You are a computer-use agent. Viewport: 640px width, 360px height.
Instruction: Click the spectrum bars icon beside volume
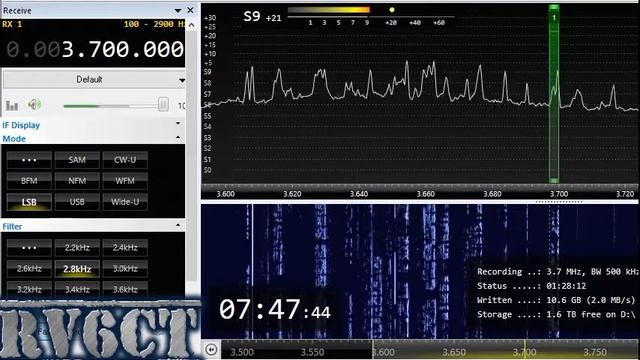click(12, 105)
